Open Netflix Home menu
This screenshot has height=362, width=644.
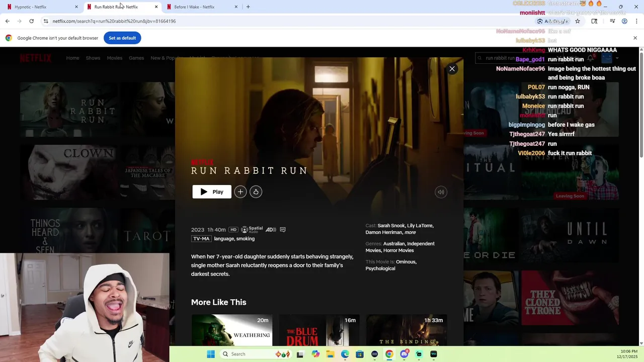pyautogui.click(x=72, y=58)
